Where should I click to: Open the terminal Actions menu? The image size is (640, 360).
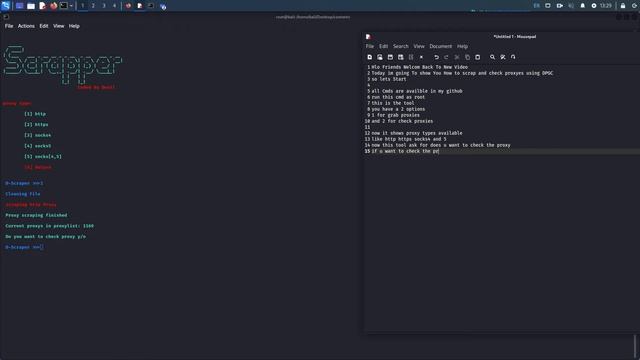click(x=26, y=26)
